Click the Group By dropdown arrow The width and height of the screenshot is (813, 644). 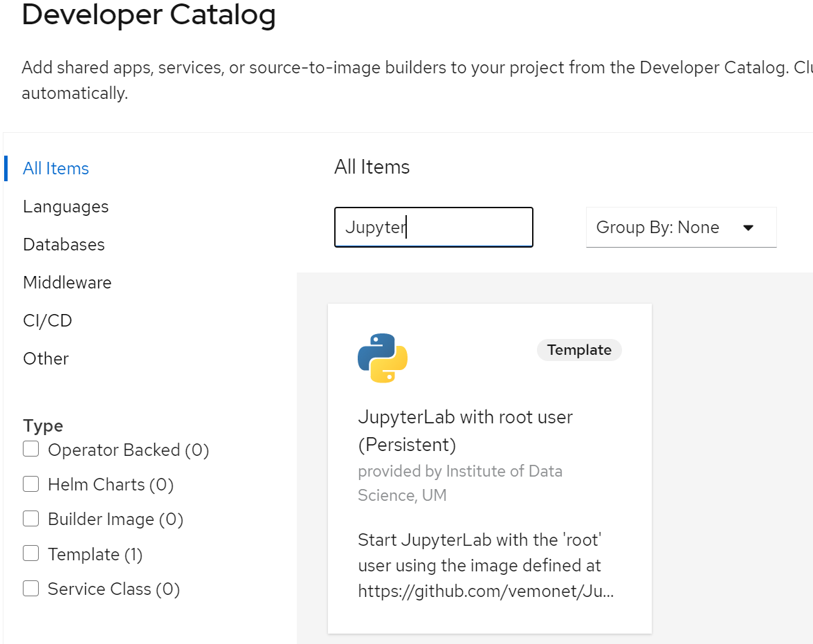748,228
